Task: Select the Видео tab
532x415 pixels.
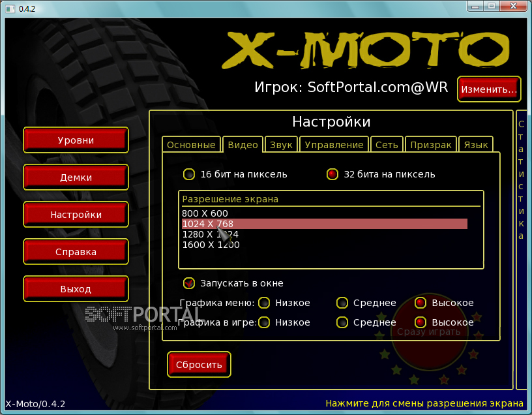Action: point(243,145)
